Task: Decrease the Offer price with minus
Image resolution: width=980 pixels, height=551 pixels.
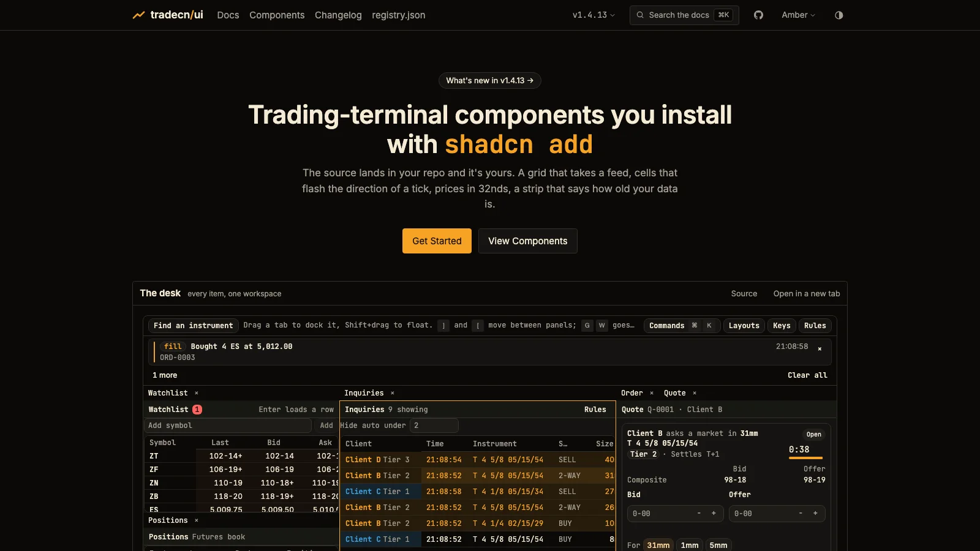Action: click(801, 513)
